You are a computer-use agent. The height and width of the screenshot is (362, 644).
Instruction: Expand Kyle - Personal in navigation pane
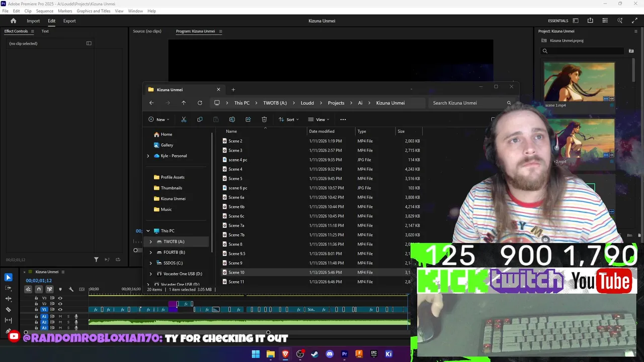point(148,156)
